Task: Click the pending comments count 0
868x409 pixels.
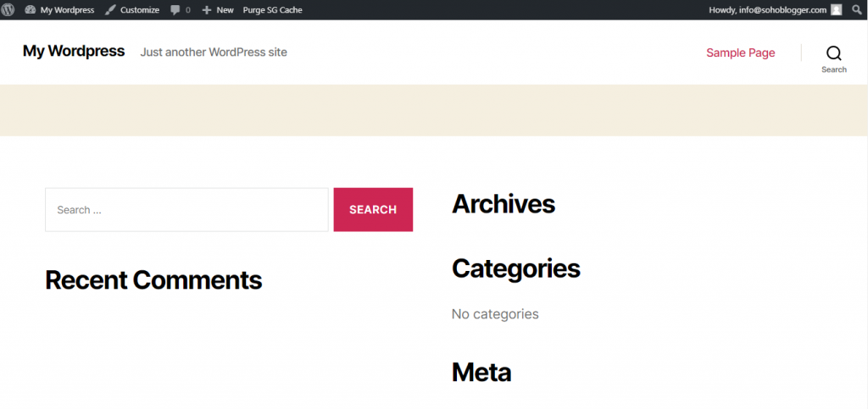Action: [x=187, y=10]
